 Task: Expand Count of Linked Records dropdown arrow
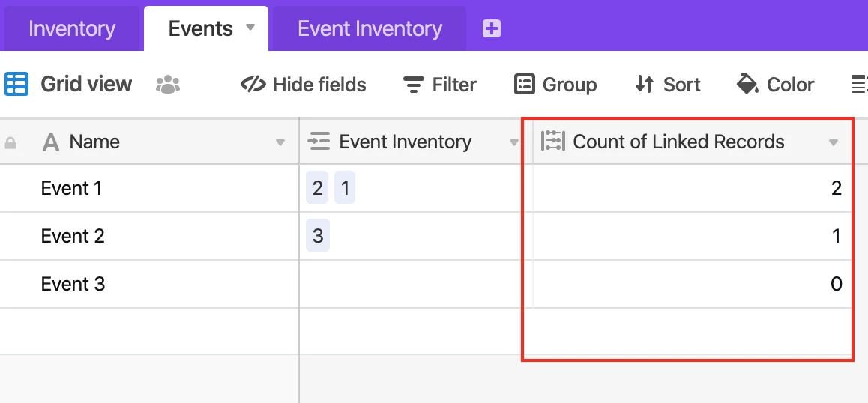833,143
